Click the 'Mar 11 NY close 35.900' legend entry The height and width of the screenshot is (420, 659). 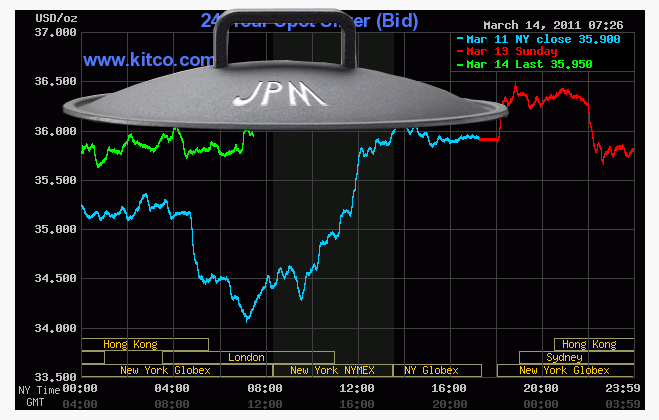coord(538,40)
